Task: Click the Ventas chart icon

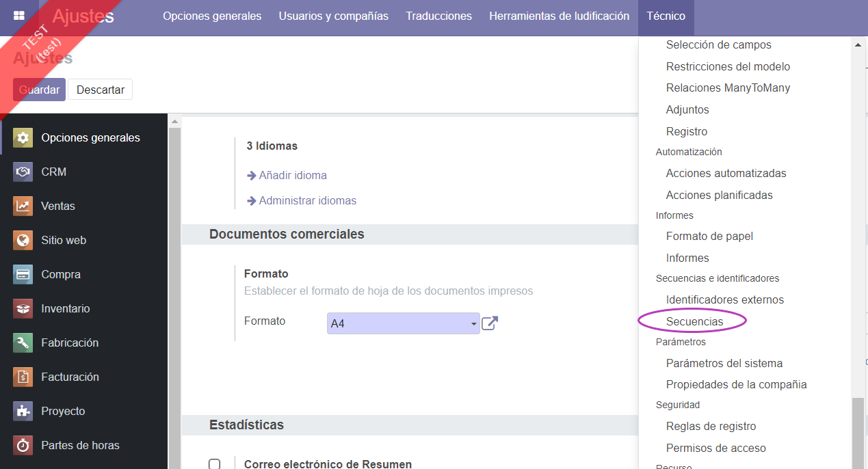Action: point(23,206)
